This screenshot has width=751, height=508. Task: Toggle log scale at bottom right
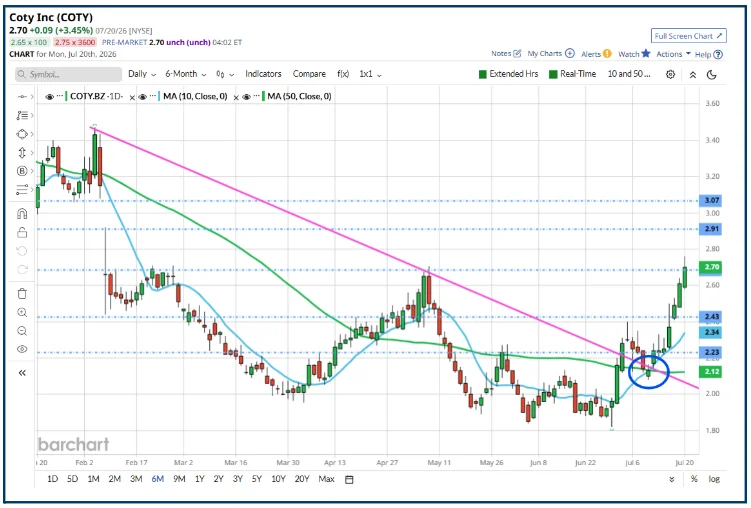pyautogui.click(x=714, y=479)
